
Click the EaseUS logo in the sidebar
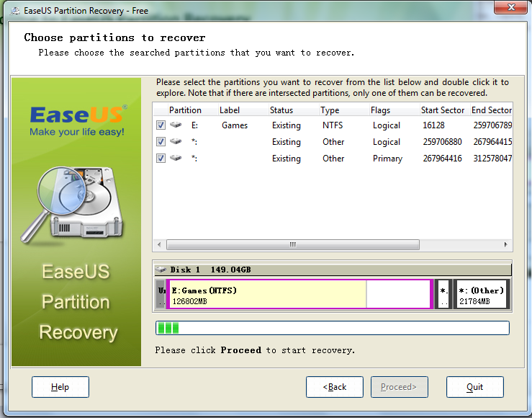coord(78,120)
